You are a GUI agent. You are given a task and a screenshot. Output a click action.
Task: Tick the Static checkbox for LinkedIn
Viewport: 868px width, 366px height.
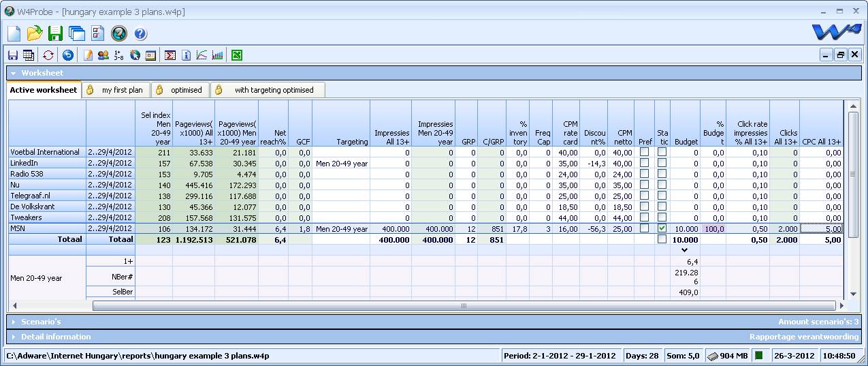[x=662, y=163]
